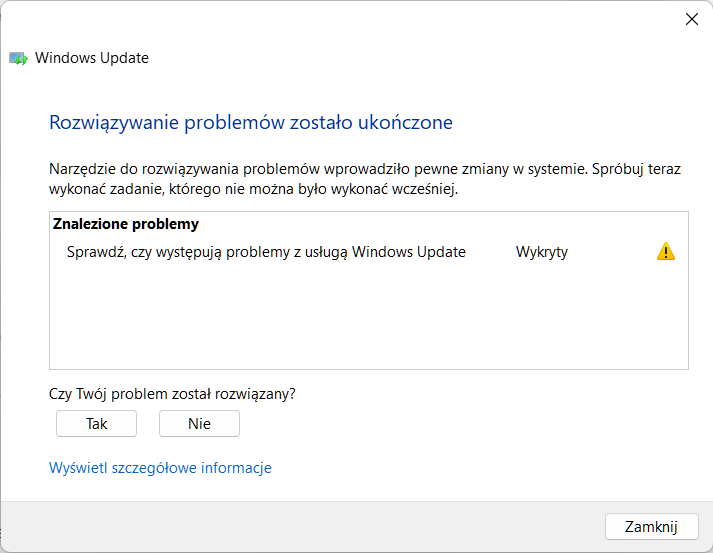713x553 pixels.
Task: Click the 'Rozwiązywanie problemów zostało ukończone' heading
Action: [251, 122]
